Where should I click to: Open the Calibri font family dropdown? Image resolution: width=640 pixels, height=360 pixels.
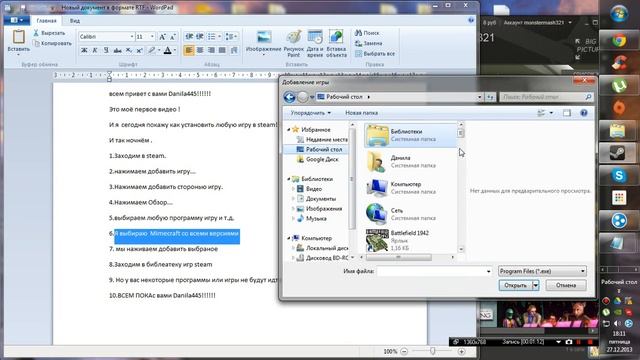pyautogui.click(x=131, y=37)
